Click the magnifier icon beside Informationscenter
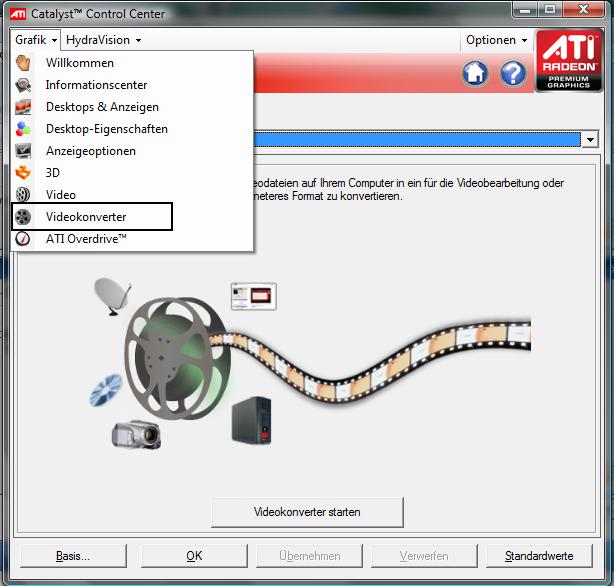Image resolution: width=615 pixels, height=586 pixels. 23,85
